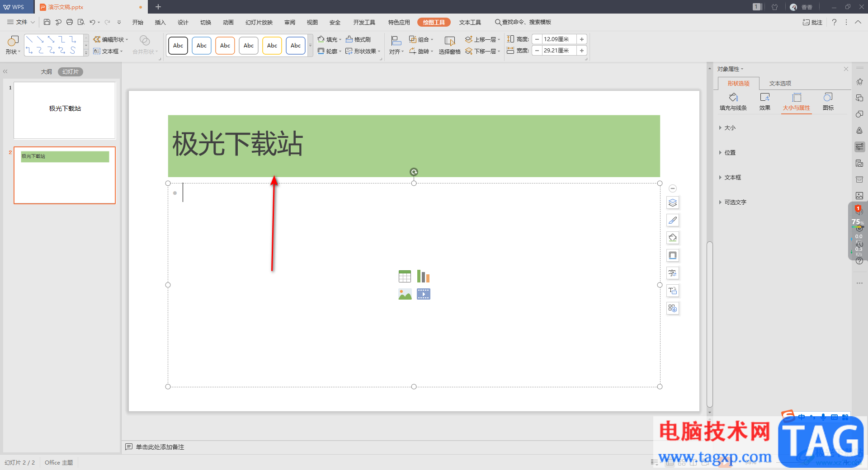868x470 pixels.
Task: Click the 格式刷 format painter
Action: click(x=358, y=39)
